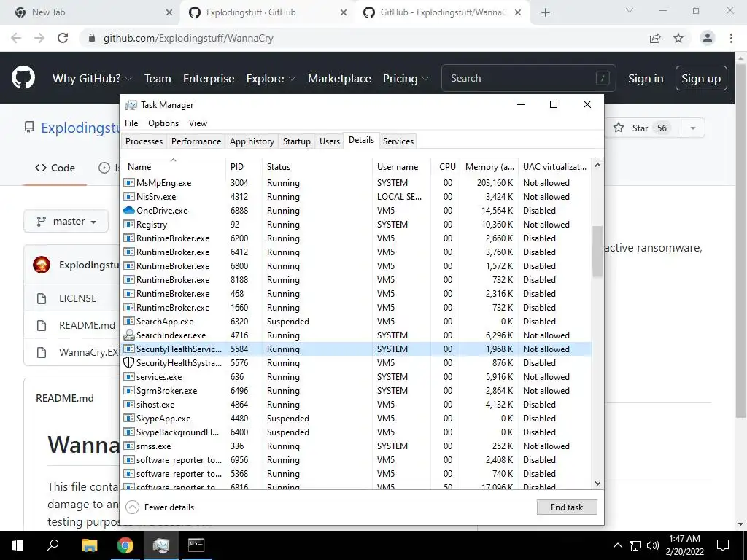Open Command Prompt from the taskbar
Viewport: 747px width, 560px height.
pos(196,545)
